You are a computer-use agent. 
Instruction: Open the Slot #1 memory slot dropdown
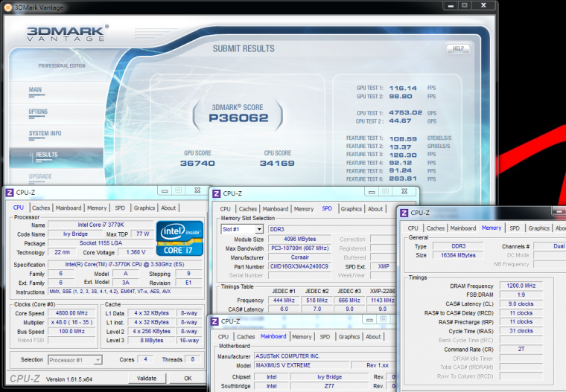[x=242, y=229]
